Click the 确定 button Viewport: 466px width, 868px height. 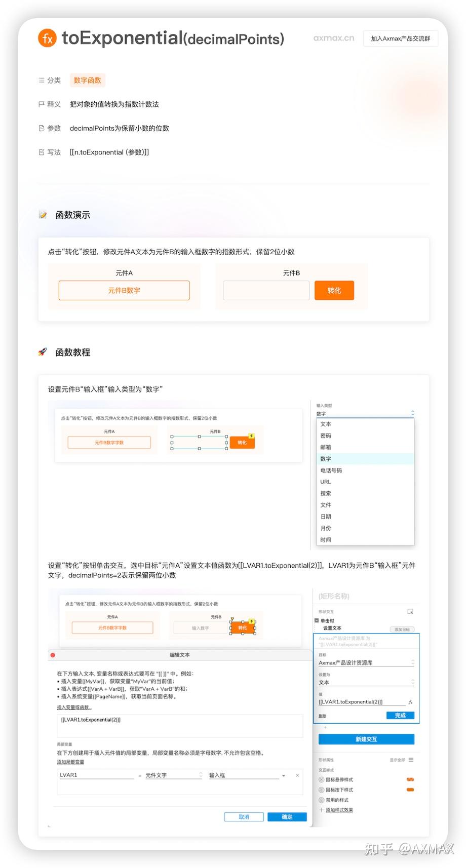(x=287, y=817)
